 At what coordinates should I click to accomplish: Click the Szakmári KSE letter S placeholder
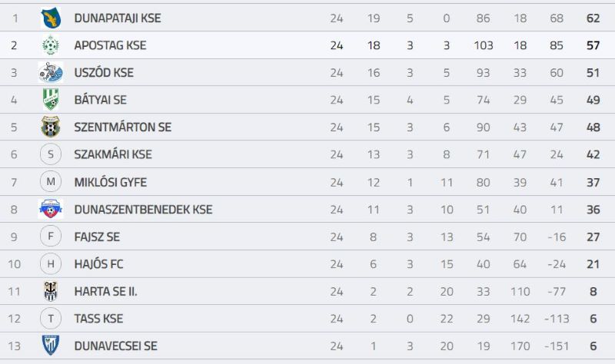point(51,154)
